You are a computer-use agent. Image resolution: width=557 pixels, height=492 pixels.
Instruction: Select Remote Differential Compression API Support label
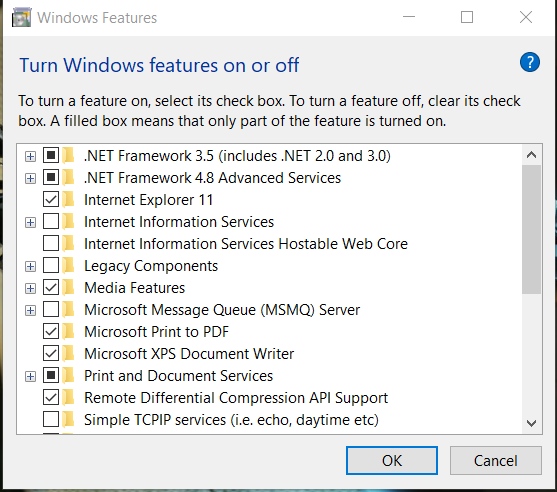click(236, 398)
